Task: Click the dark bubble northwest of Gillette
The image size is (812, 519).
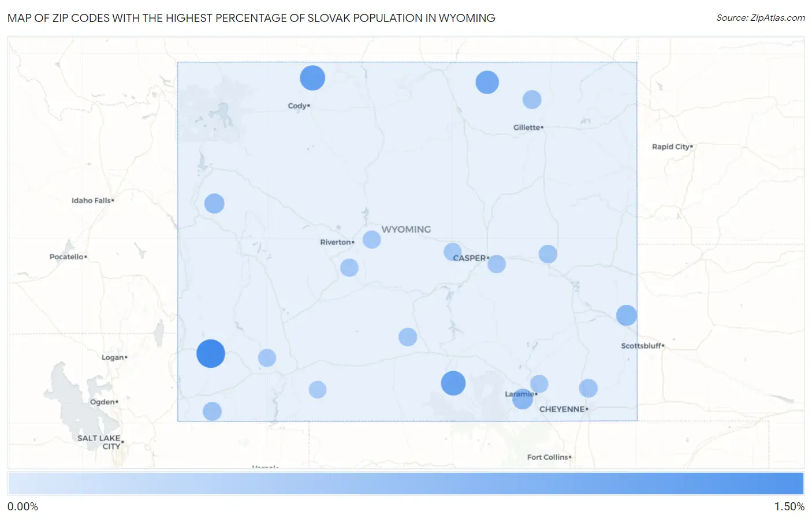Action: click(x=487, y=83)
